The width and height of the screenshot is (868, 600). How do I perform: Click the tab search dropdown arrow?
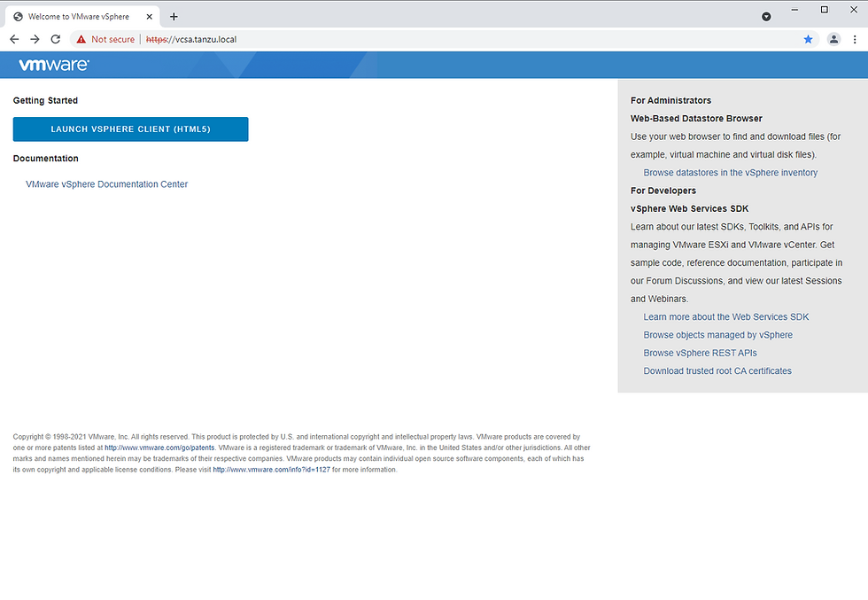[766, 17]
